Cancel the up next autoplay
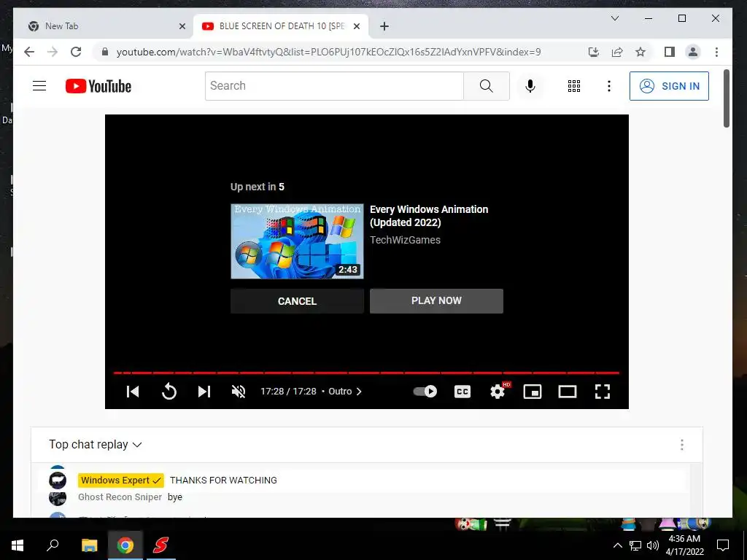 297,301
